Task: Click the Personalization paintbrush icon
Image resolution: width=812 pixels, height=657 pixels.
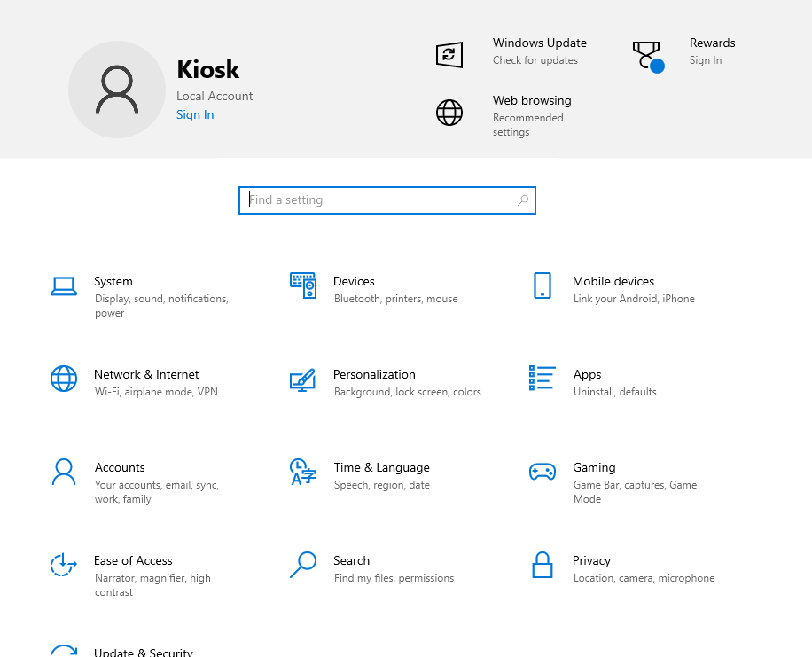Action: (x=303, y=379)
